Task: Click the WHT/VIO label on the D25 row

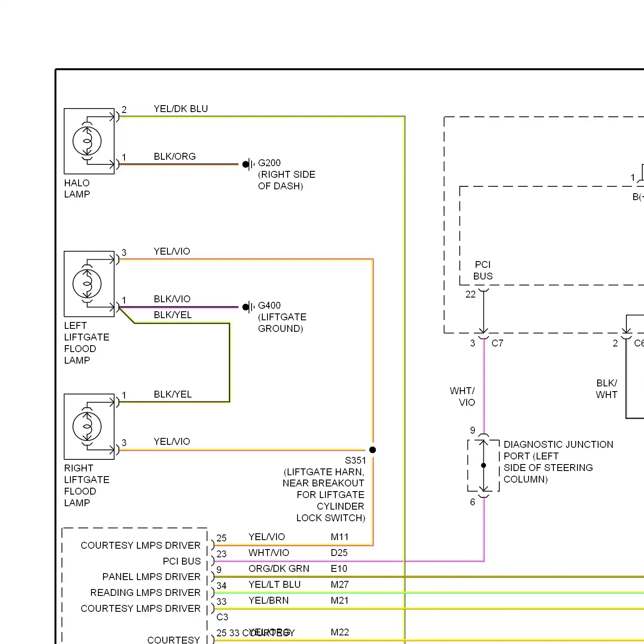Action: [x=269, y=553]
